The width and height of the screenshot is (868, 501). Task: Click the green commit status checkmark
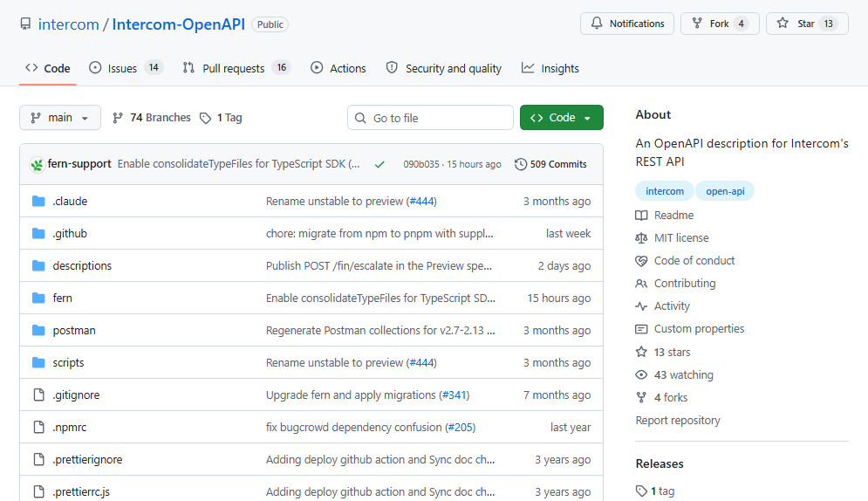[379, 164]
